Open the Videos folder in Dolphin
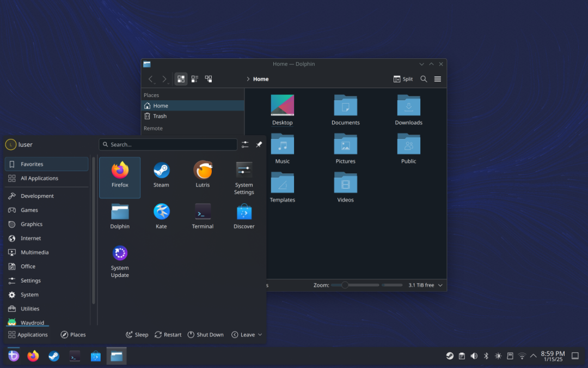588x368 pixels. (345, 188)
